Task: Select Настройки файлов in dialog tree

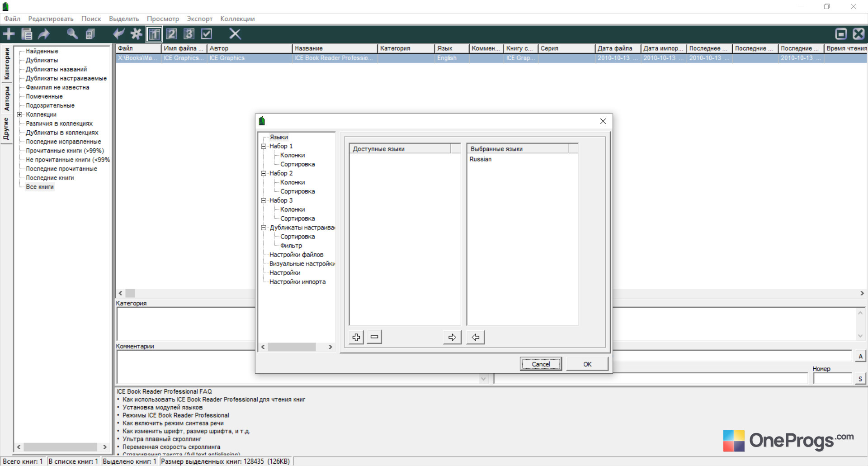Action: pos(296,255)
